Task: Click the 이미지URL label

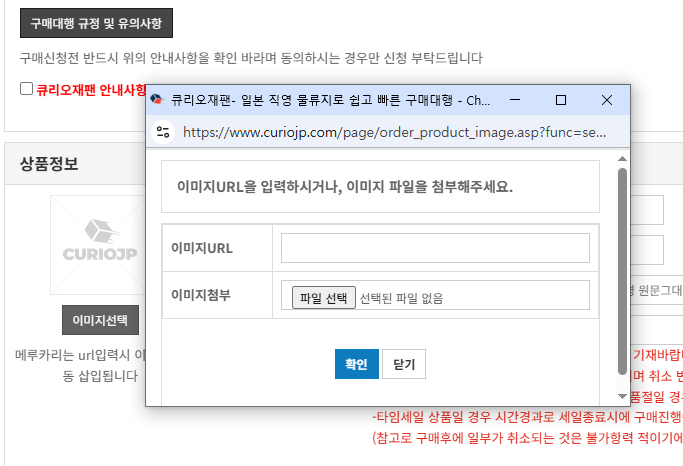Action: [202, 248]
